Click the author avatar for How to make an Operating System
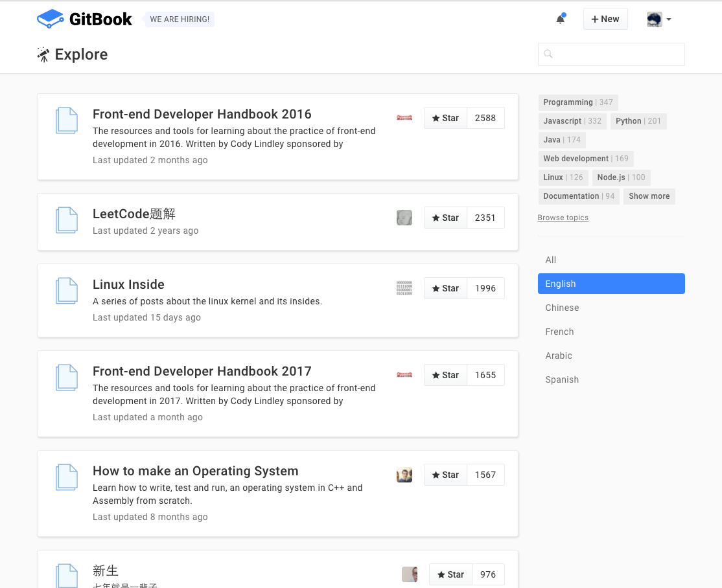 click(x=404, y=475)
